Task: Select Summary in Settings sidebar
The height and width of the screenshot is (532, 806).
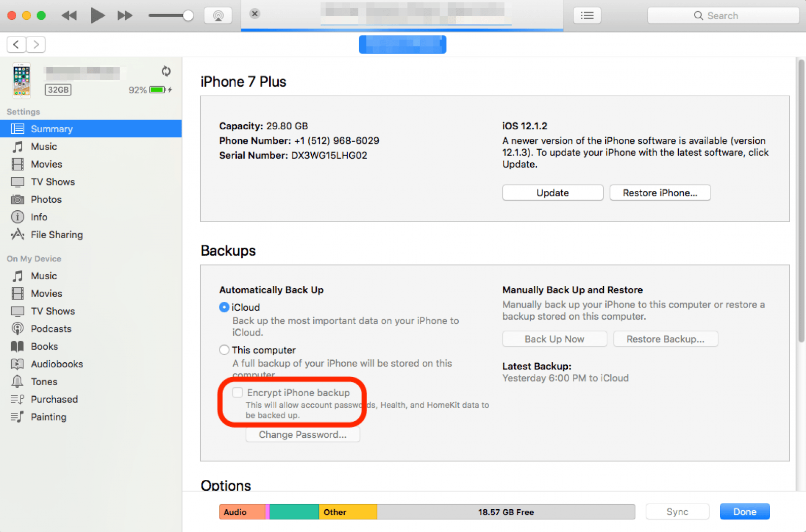Action: [91, 129]
